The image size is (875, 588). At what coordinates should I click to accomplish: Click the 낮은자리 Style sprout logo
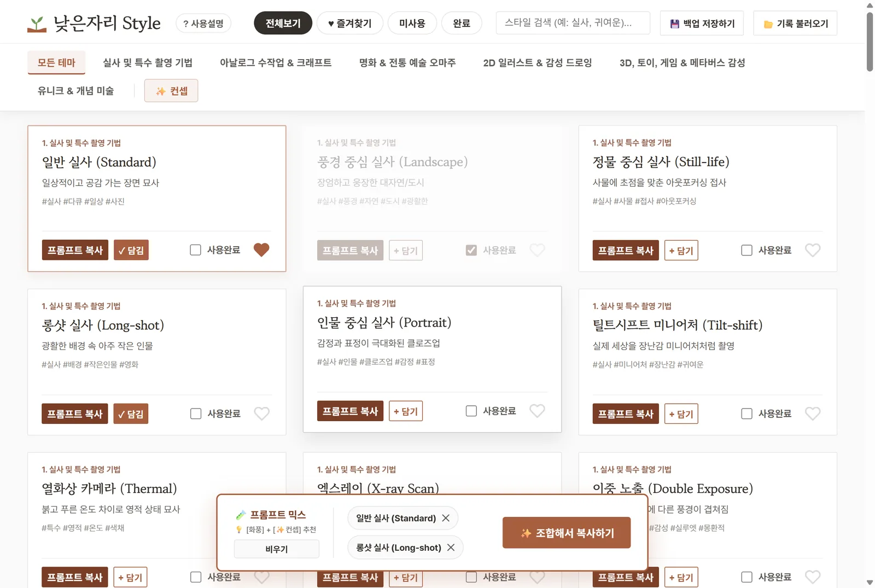coord(37,24)
